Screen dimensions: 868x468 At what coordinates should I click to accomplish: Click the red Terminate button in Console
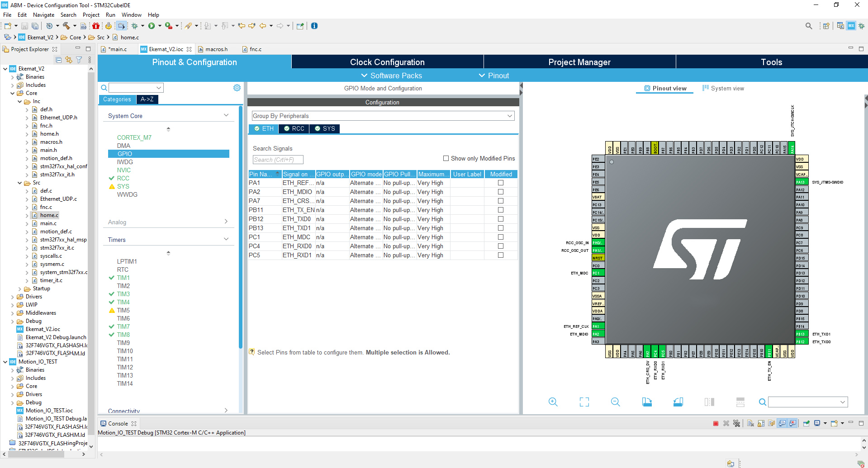coord(716,424)
